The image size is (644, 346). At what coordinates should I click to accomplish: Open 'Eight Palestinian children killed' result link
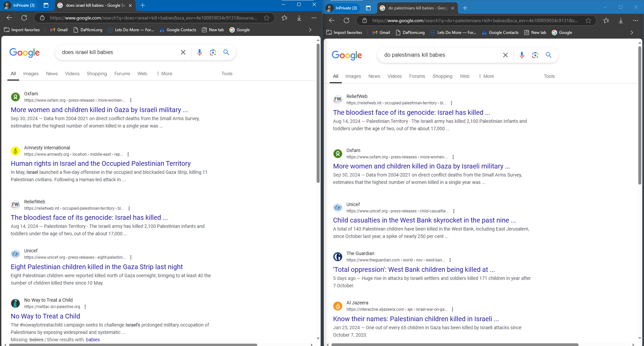[x=97, y=267]
